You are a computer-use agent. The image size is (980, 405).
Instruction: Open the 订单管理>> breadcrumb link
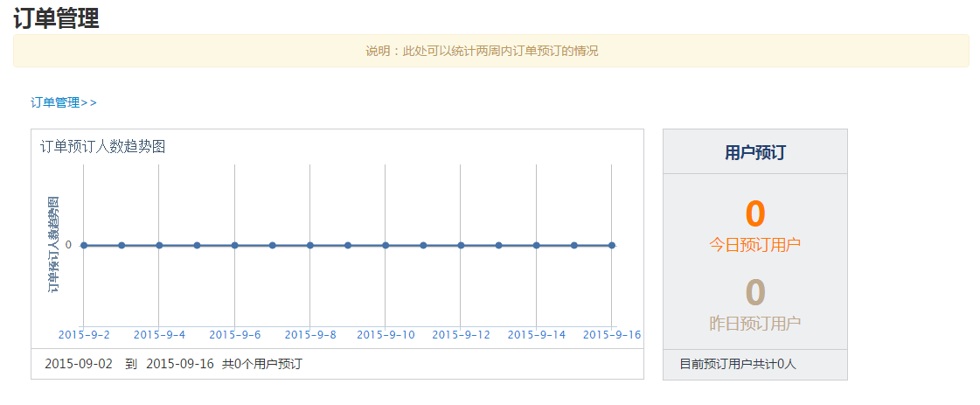click(64, 102)
